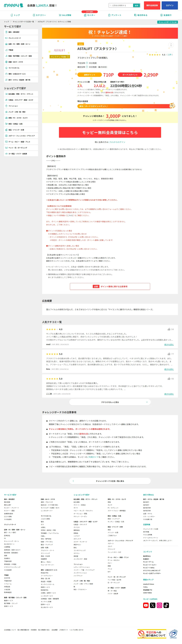The width and height of the screenshot is (182, 644).
Task: Open オリジナル LINEスタンプ footer link
Action: [x=152, y=571]
